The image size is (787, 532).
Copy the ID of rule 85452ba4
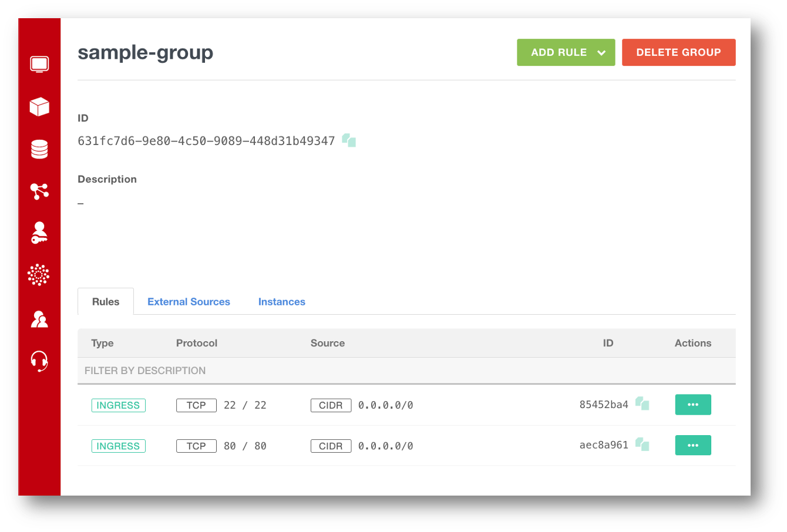pos(643,403)
